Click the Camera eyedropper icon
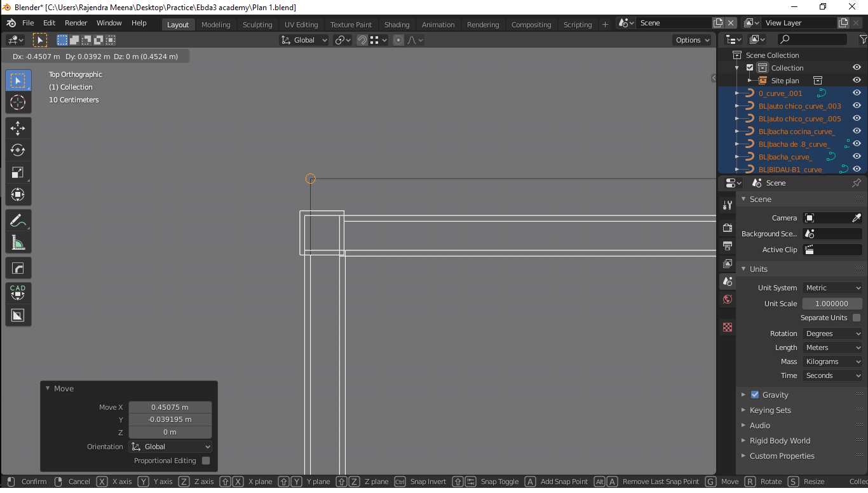868x493 pixels. [x=856, y=218]
